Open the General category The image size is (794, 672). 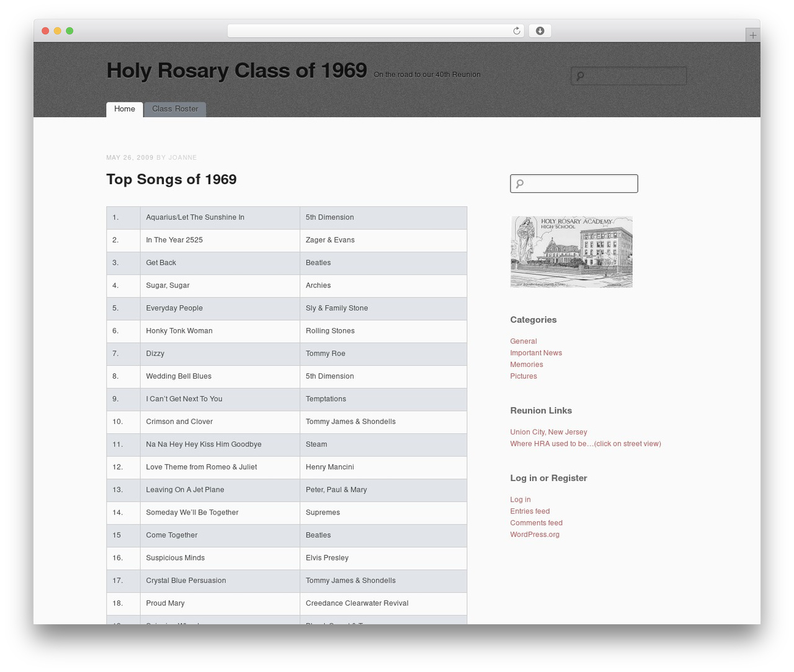[524, 342]
